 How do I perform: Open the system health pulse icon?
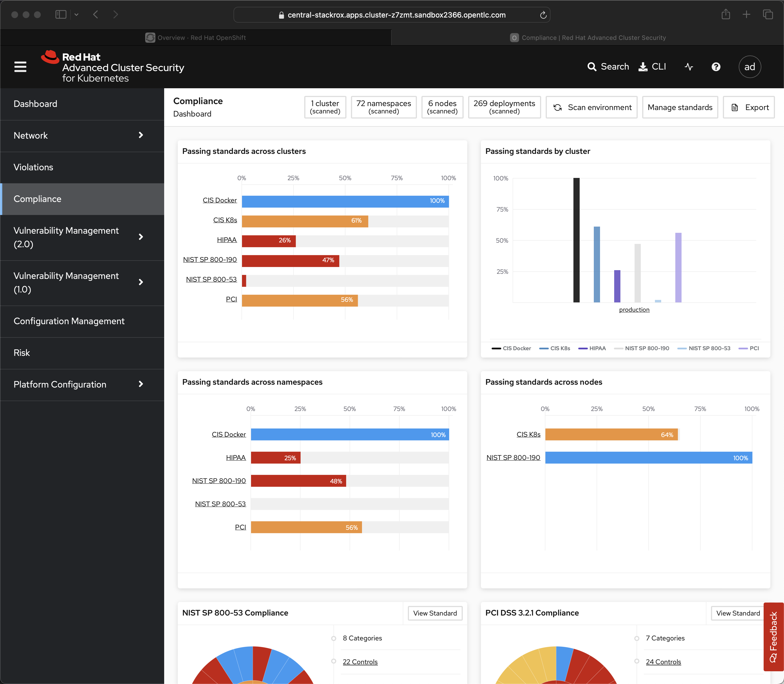coord(689,67)
